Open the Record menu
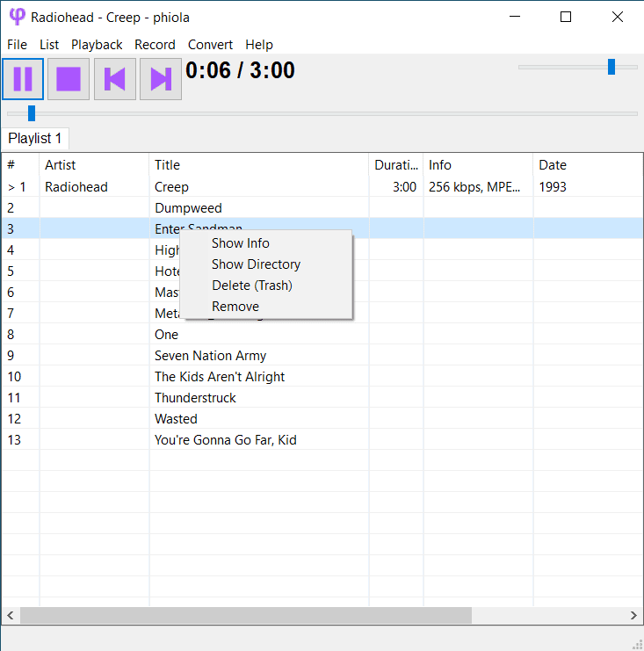Screen dimensions: 644x651 pos(155,45)
